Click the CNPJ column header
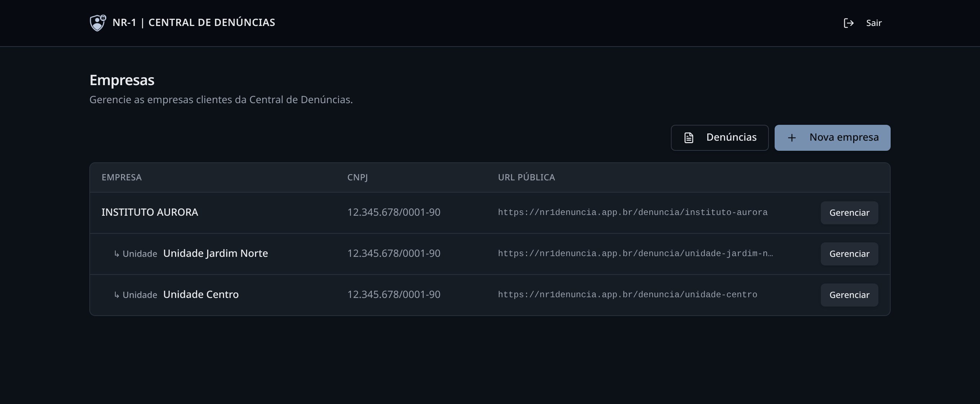Viewport: 980px width, 404px height. 358,177
